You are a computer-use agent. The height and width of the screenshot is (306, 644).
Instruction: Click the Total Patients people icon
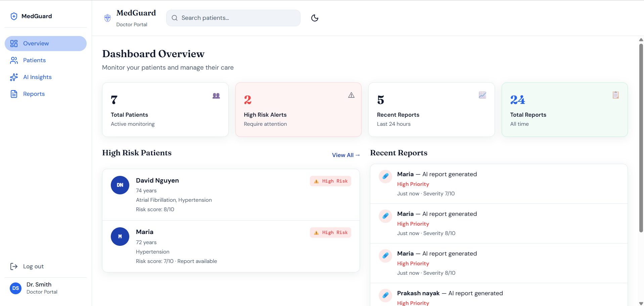tap(216, 95)
